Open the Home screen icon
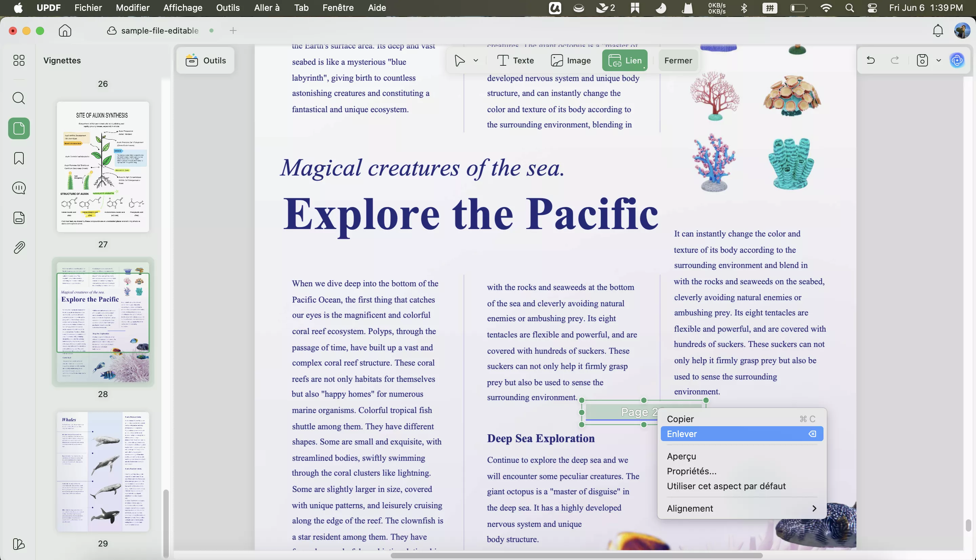Image resolution: width=976 pixels, height=560 pixels. (65, 31)
